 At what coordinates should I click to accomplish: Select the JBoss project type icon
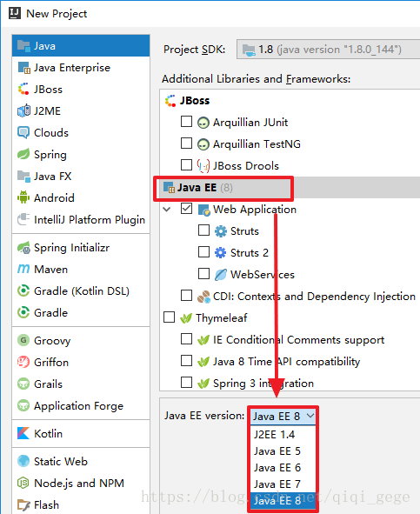[23, 90]
